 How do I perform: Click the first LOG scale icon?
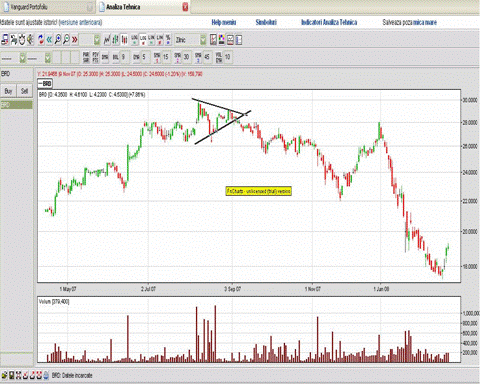click(x=134, y=39)
